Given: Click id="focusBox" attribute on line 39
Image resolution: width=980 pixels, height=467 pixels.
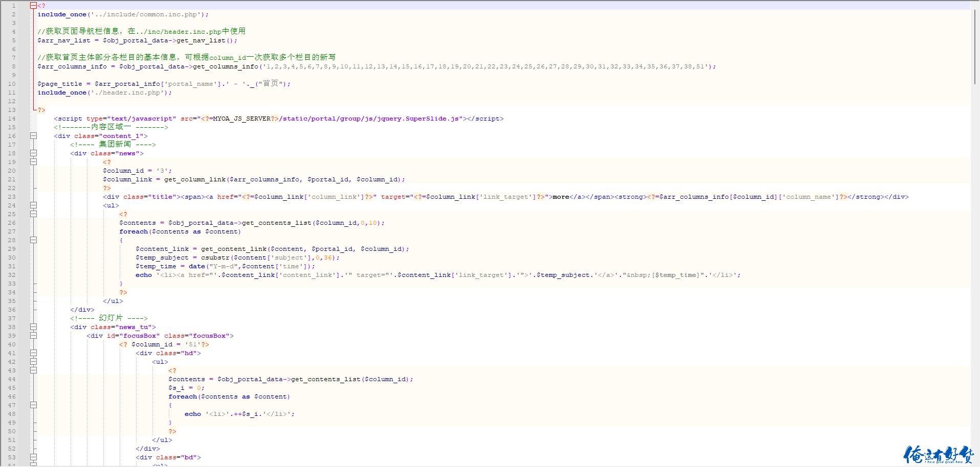Looking at the screenshot, I should coord(133,336).
